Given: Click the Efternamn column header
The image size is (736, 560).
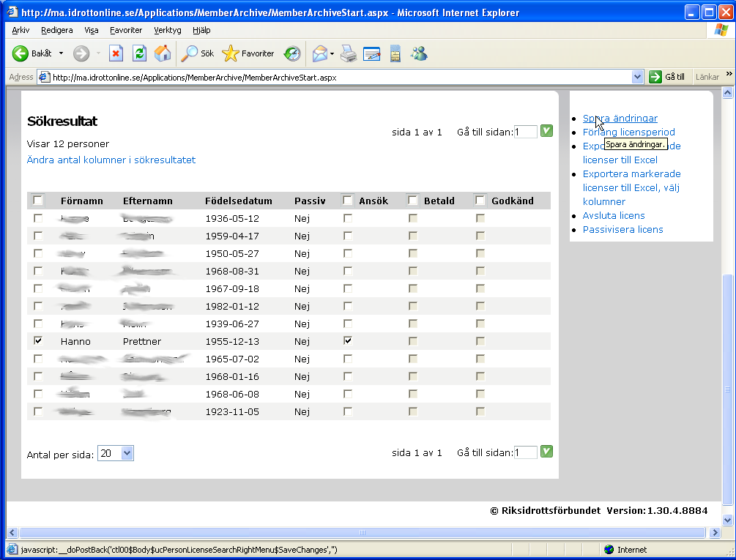Looking at the screenshot, I should click(147, 201).
